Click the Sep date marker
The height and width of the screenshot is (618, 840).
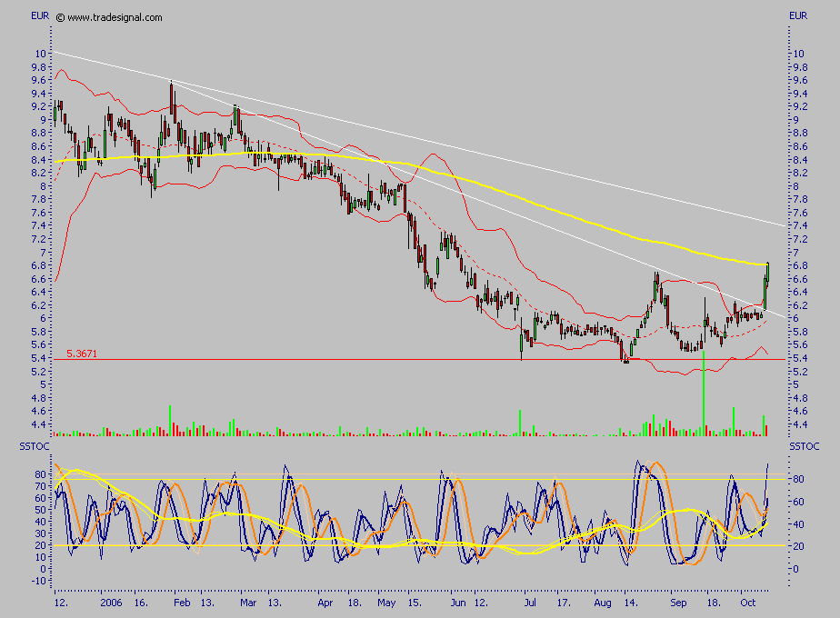coord(679,602)
